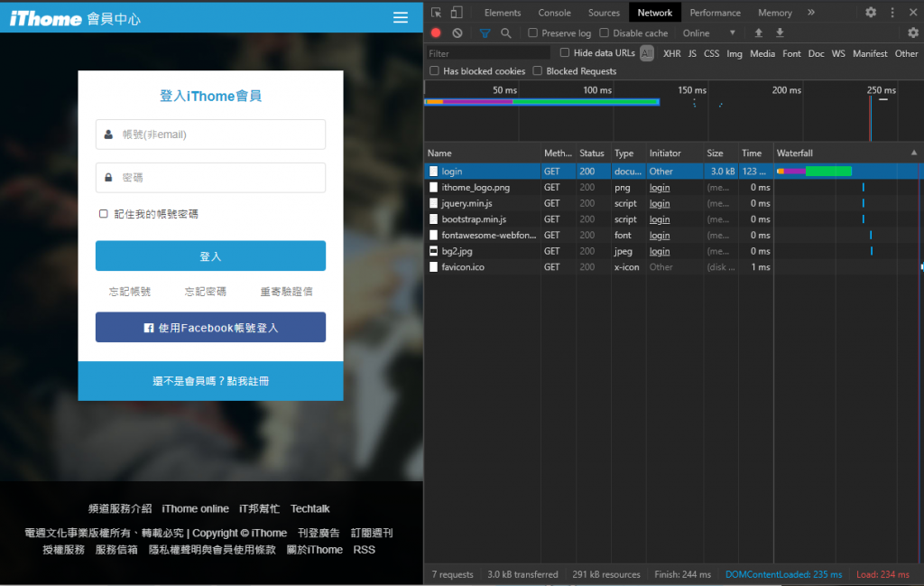Click 使用Facebook帳號登入 button

(x=210, y=327)
